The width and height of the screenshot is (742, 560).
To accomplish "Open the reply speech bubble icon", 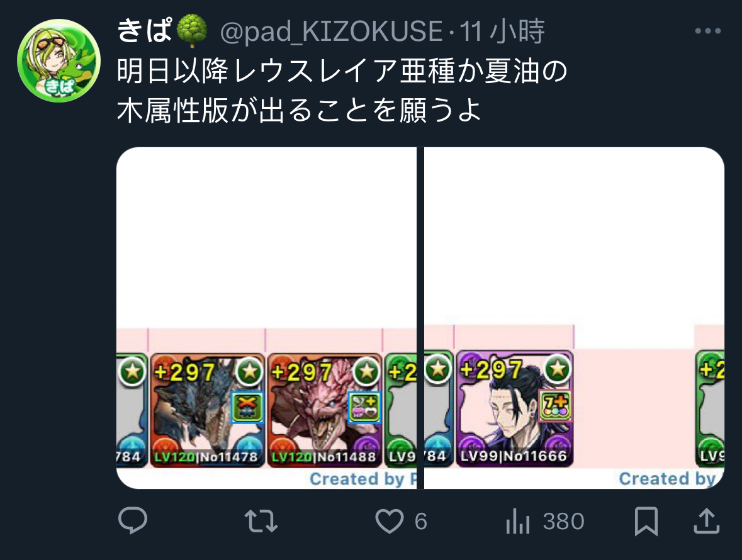I will [133, 520].
